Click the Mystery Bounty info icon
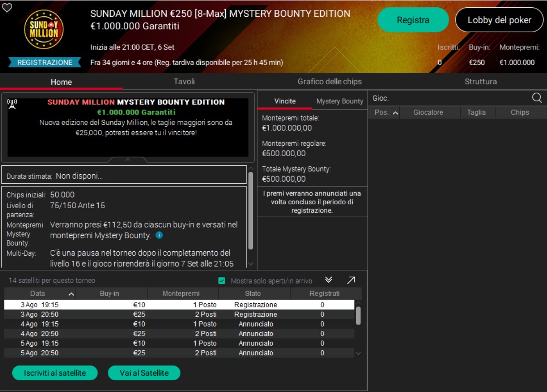The height and width of the screenshot is (392, 547). [x=159, y=235]
